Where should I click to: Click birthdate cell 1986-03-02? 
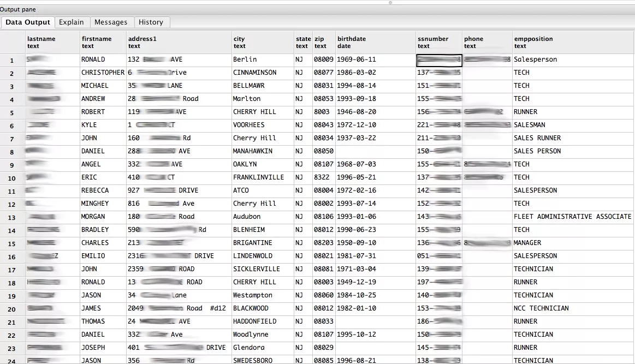click(376, 73)
